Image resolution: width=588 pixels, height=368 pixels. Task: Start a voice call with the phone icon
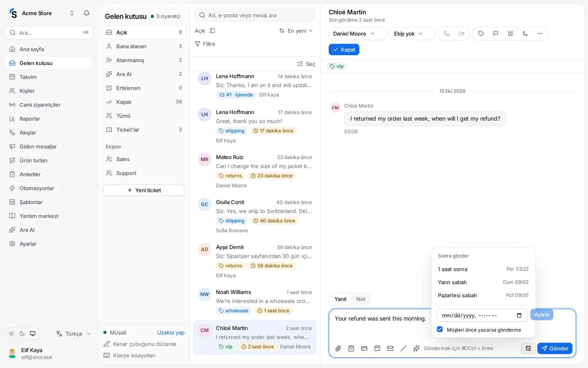[x=447, y=33]
